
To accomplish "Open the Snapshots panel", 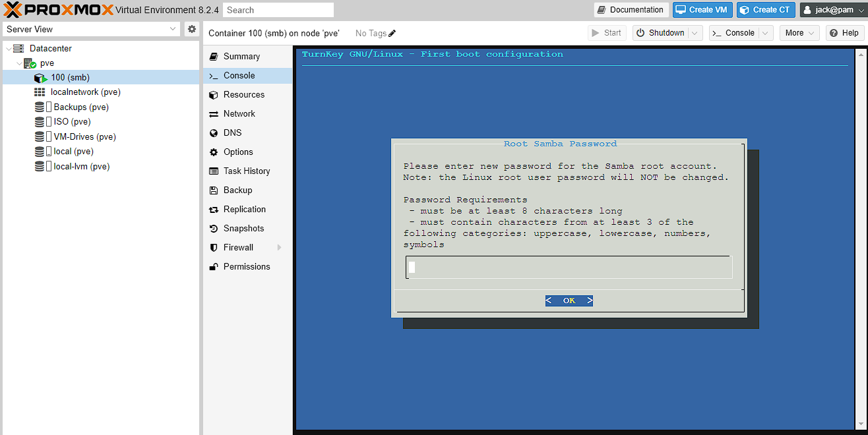I will pyautogui.click(x=243, y=228).
